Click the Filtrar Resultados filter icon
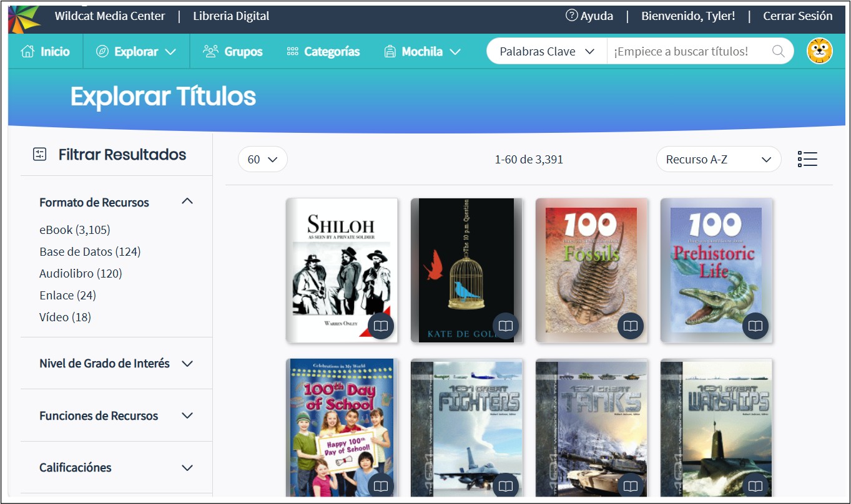 pos(40,155)
